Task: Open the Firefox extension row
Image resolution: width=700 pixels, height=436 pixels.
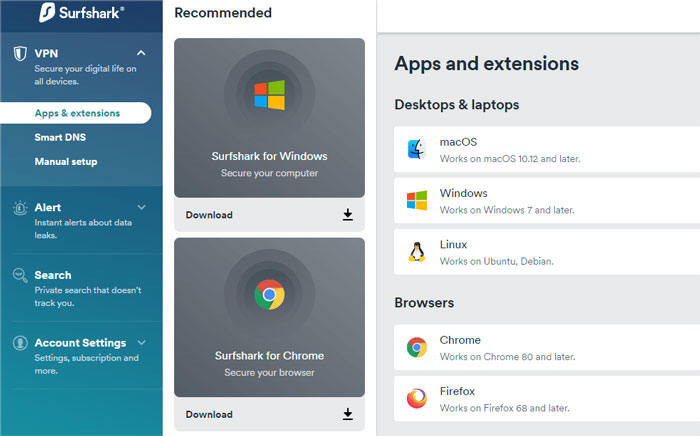Action: [547, 398]
